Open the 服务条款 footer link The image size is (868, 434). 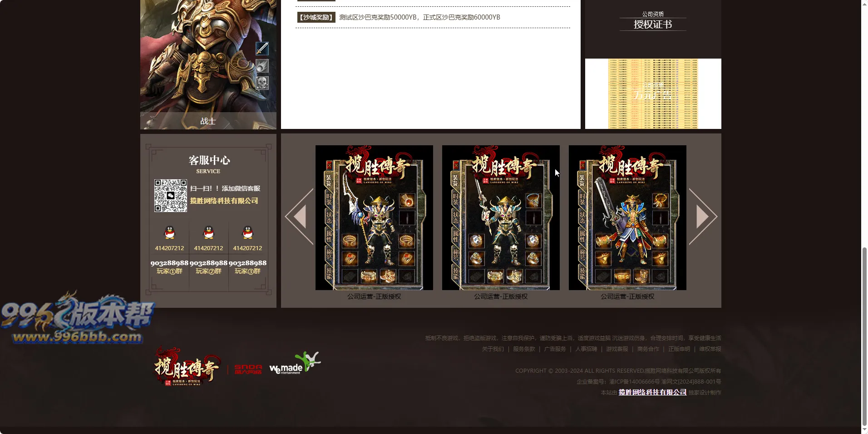[x=524, y=349]
